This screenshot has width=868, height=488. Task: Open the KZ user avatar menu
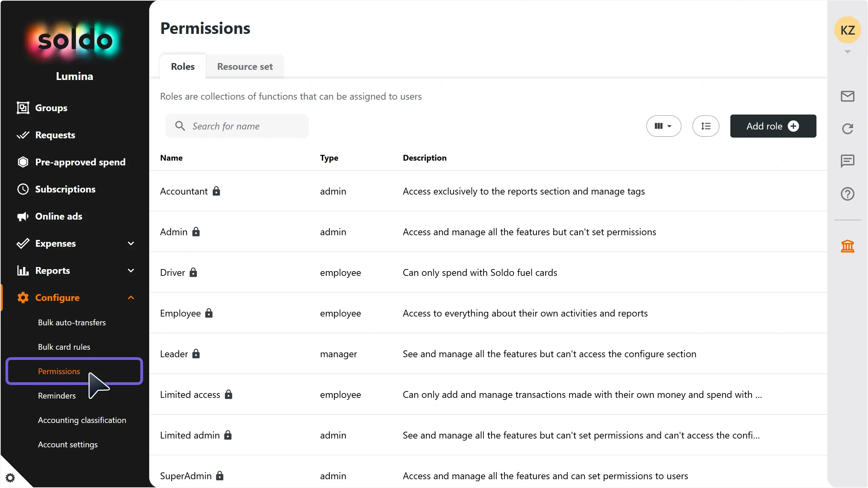847,30
